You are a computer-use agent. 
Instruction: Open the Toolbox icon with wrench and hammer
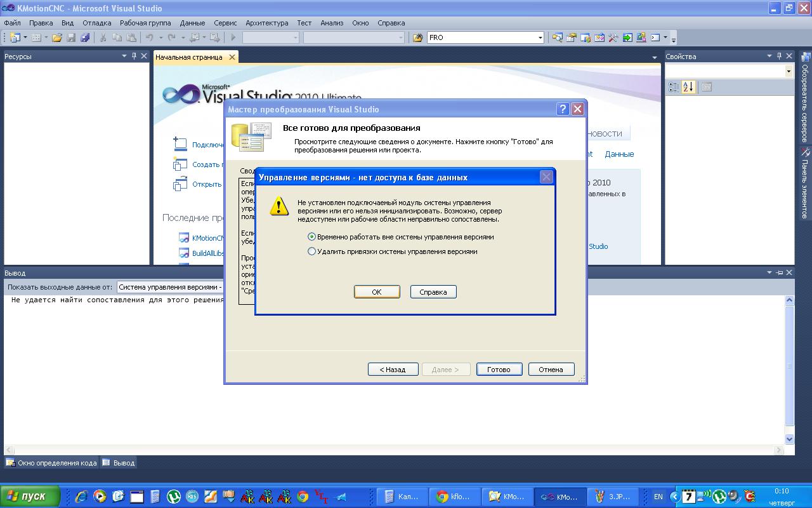click(613, 37)
